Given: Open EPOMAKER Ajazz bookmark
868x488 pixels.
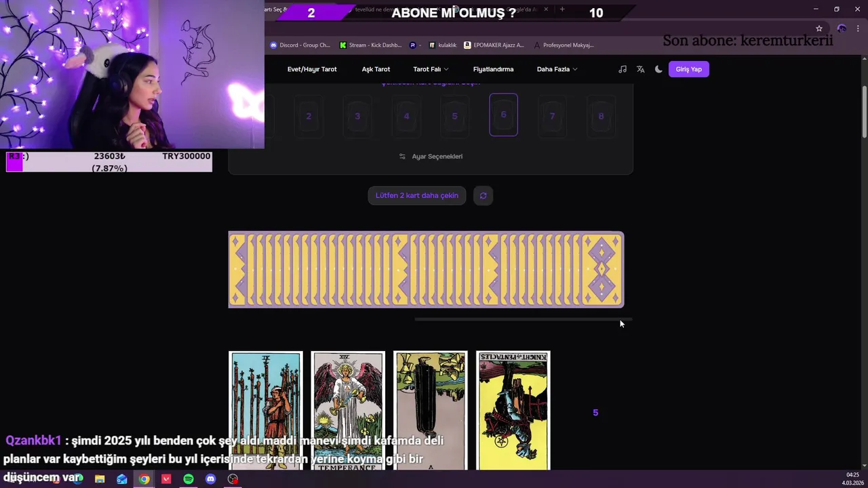Looking at the screenshot, I should tap(494, 45).
